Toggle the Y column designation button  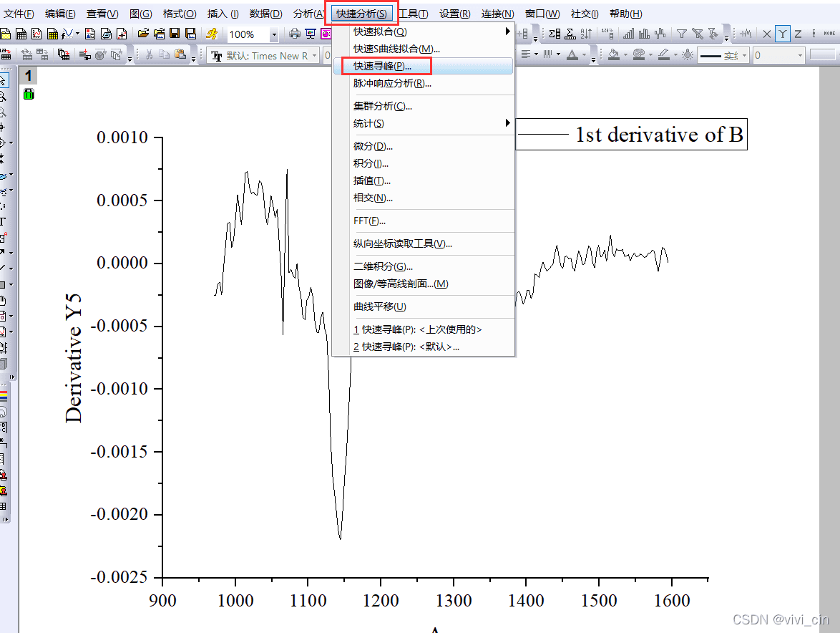pyautogui.click(x=783, y=34)
